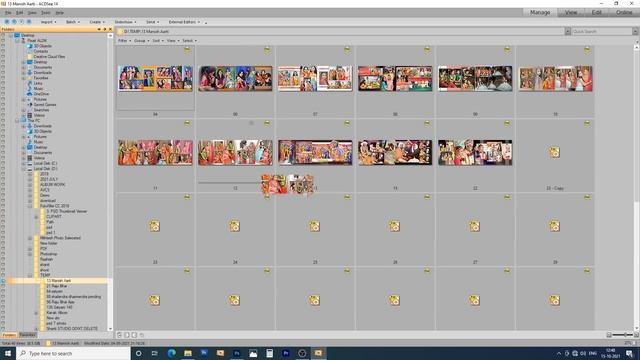Toggle Easy-Select box beside Kanak Album
This screenshot has height=360, width=640.
(3, 313)
